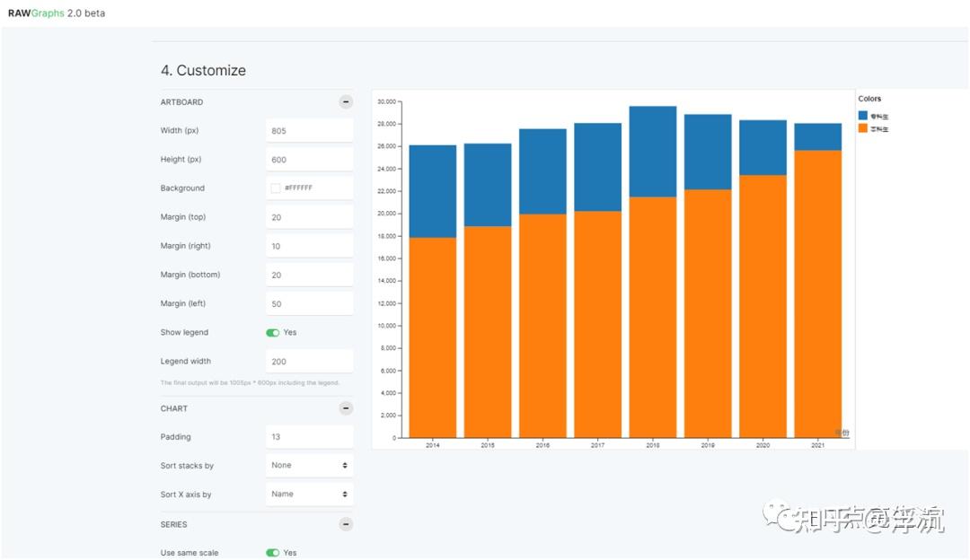Click the Margin (right) input field
This screenshot has width=970, height=560.
[309, 246]
